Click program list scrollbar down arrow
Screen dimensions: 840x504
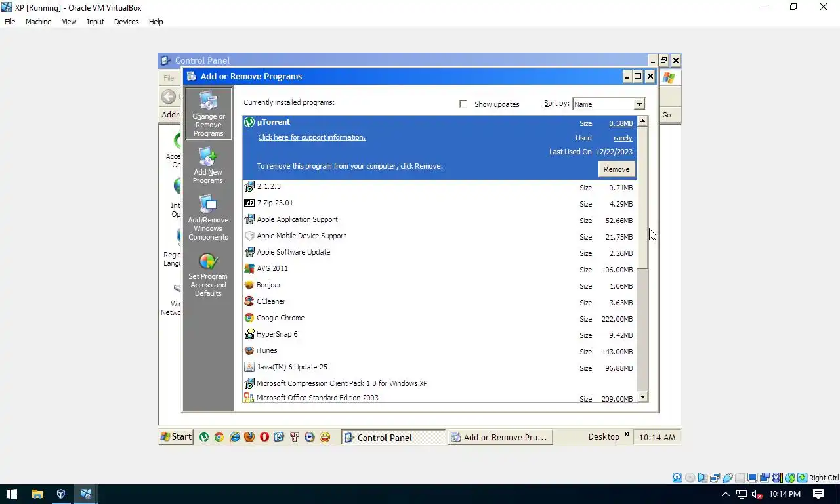(642, 396)
